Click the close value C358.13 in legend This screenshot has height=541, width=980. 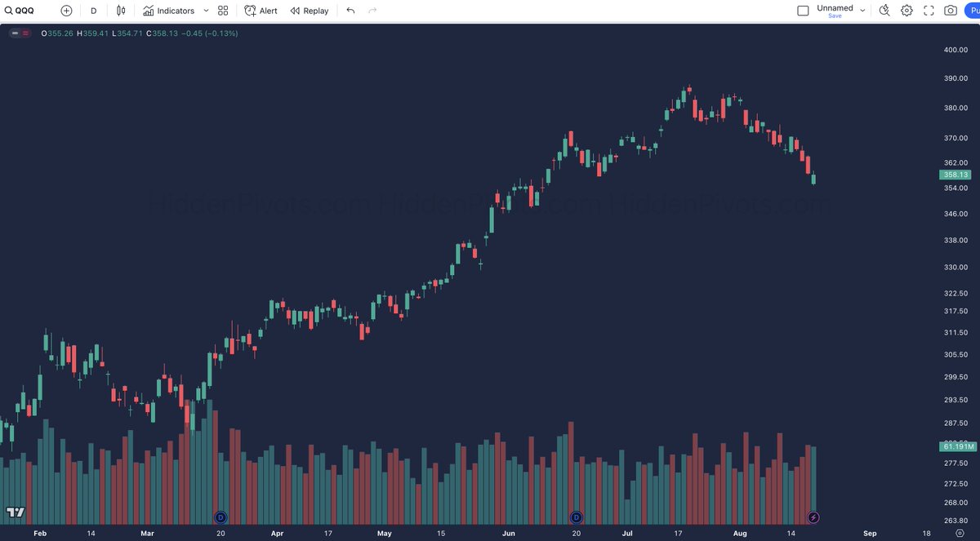coord(162,33)
